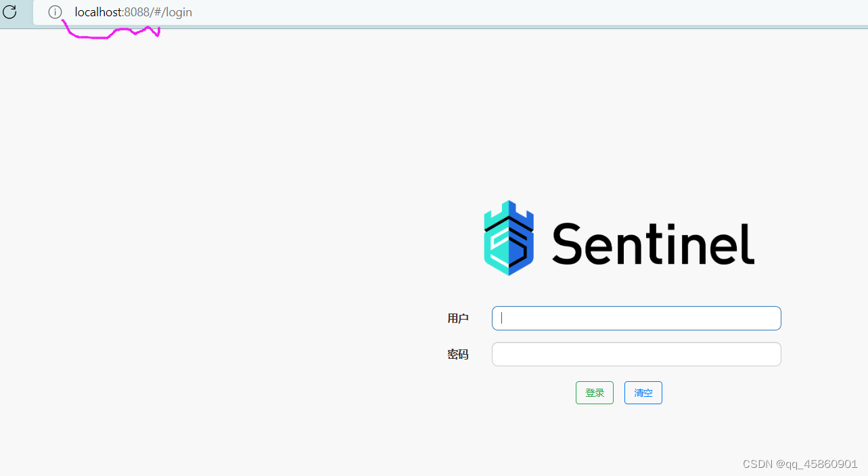
Task: Click the final "l" in Sentinel
Action: [750, 244]
